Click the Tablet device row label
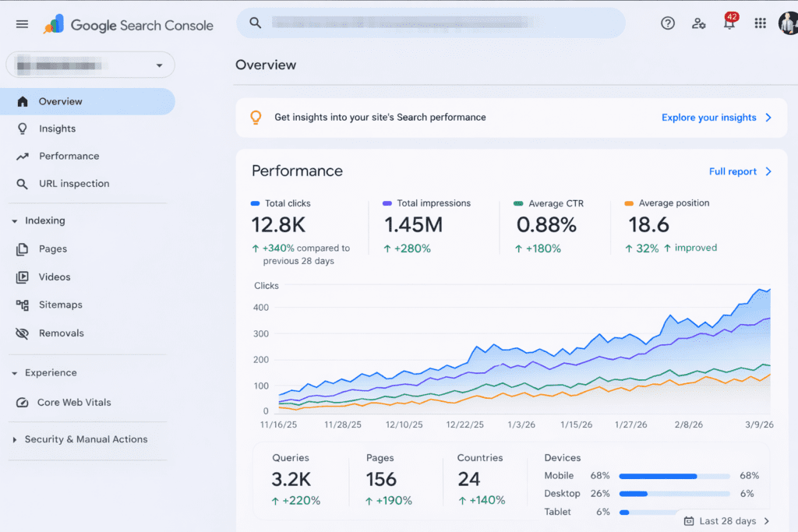Viewport: 798px width, 532px height. [557, 512]
